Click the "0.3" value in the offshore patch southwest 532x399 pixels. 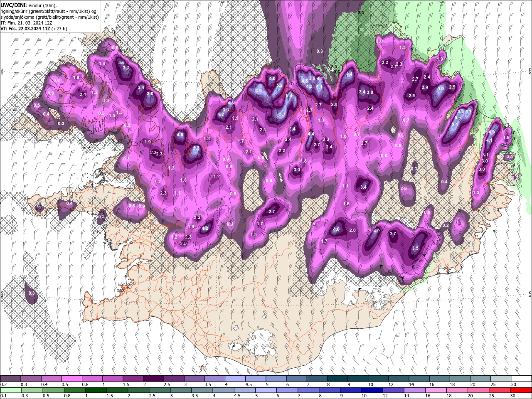click(x=32, y=293)
